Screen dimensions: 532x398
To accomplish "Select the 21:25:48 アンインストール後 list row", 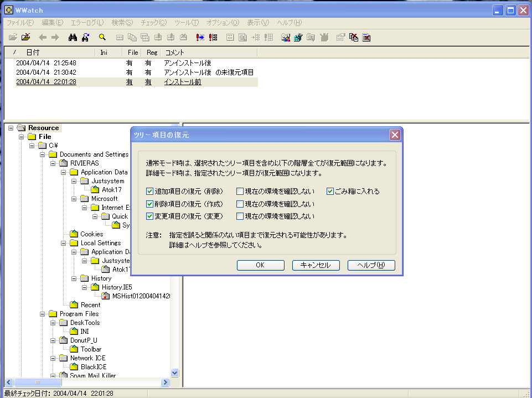I will (x=111, y=63).
